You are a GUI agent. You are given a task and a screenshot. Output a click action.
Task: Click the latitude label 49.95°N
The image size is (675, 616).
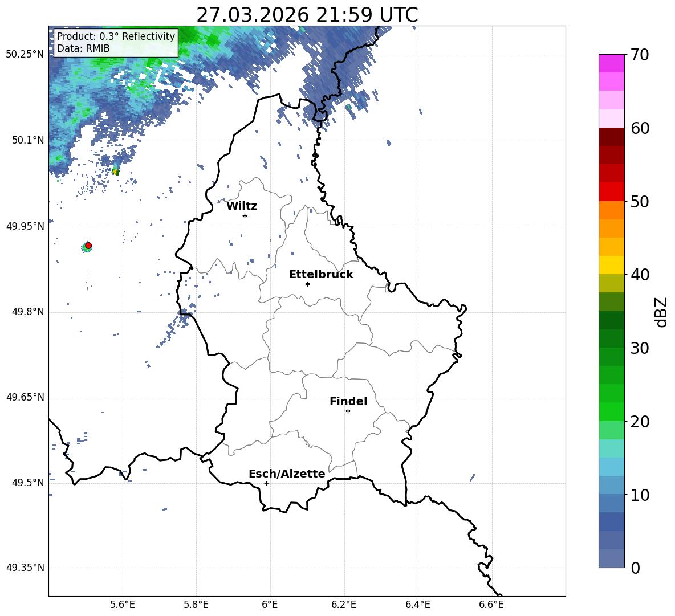click(25, 226)
